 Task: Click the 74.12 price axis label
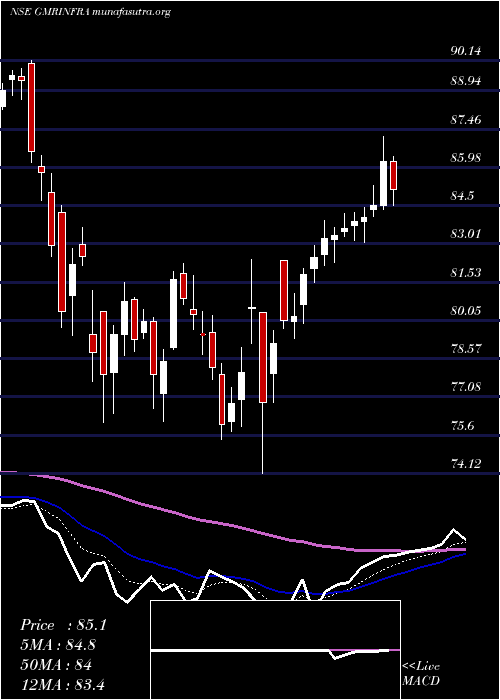click(466, 464)
